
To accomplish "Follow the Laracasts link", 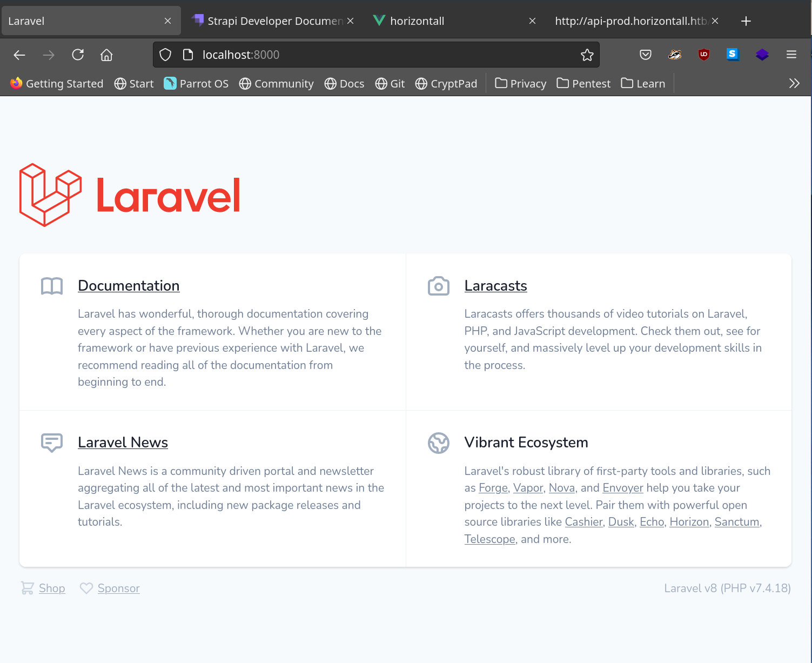I will [x=495, y=285].
